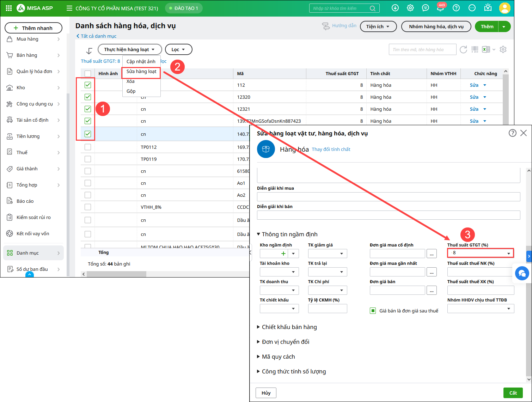
Task: Click Thay đổi tính chất link
Action: click(x=331, y=149)
